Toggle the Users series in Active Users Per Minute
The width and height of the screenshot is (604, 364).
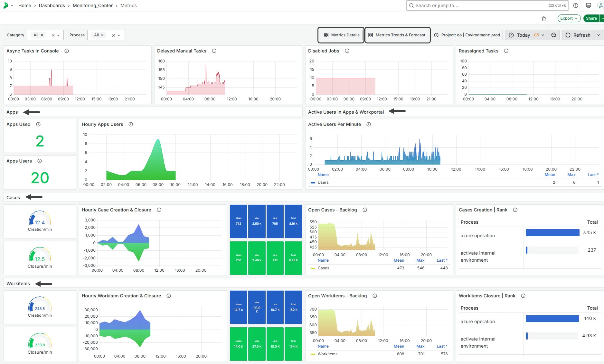point(324,182)
